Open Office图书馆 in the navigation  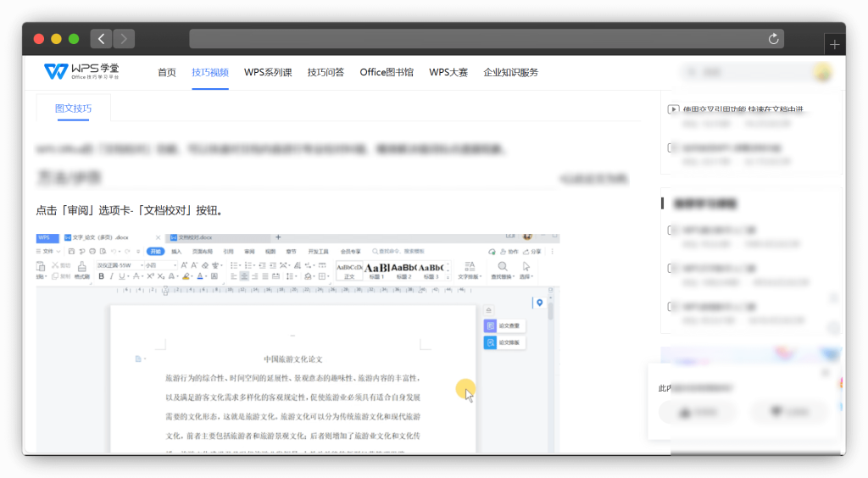tap(387, 73)
